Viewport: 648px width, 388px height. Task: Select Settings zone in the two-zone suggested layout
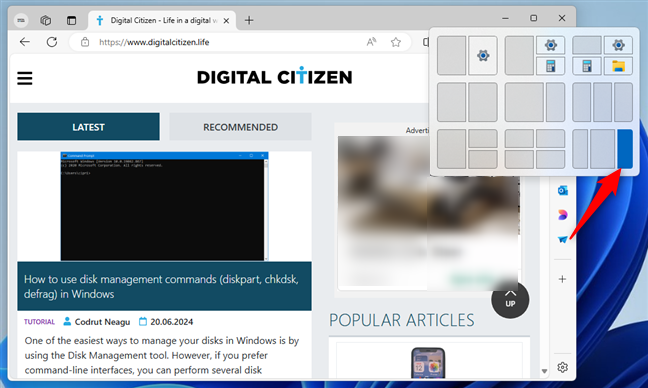coord(483,55)
